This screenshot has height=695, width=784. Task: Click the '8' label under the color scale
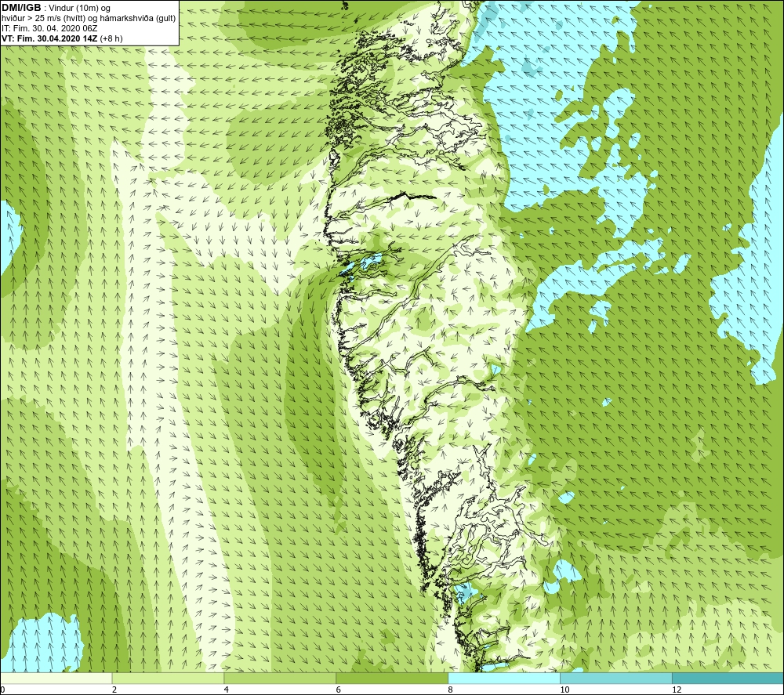tap(451, 690)
